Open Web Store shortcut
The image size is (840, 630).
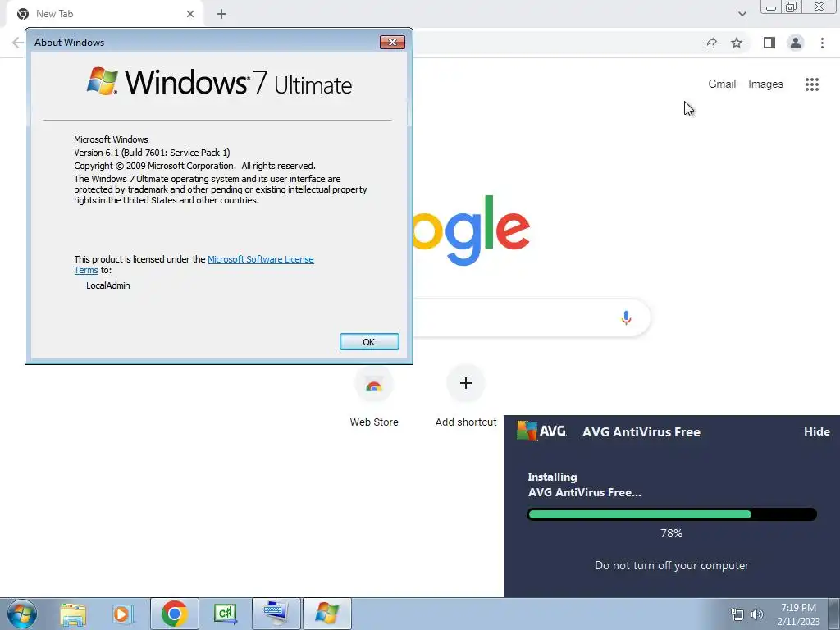tap(374, 397)
